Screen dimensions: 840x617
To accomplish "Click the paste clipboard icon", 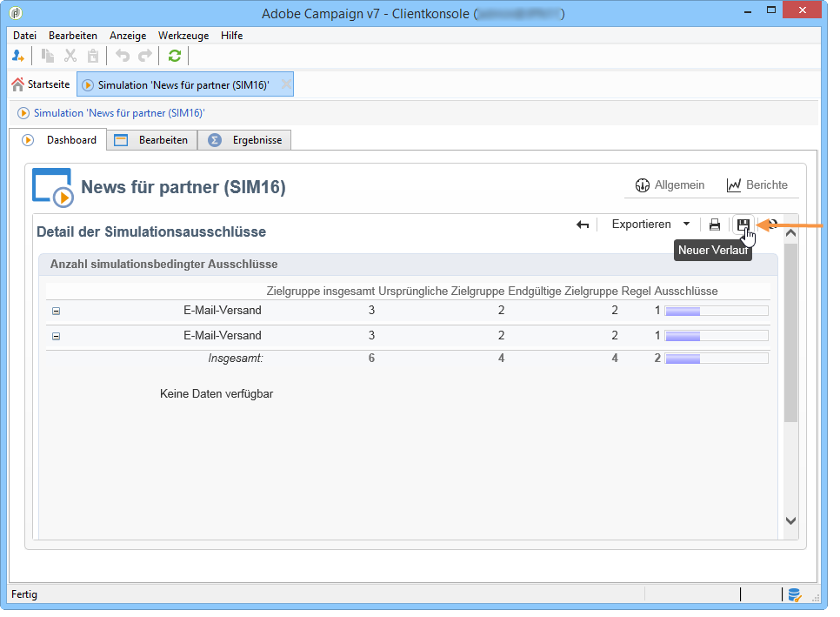I will [93, 56].
